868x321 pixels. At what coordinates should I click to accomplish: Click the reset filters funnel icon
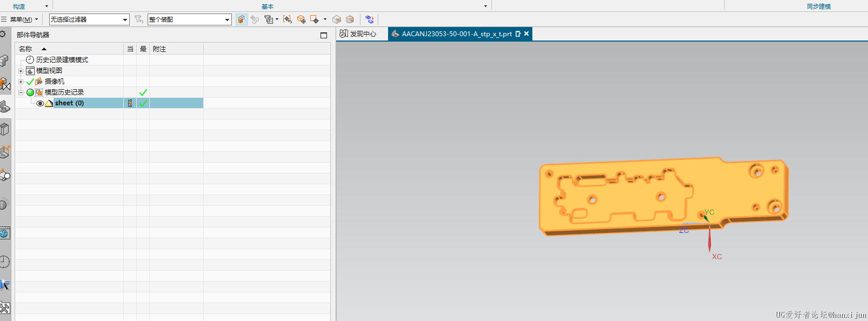tap(139, 19)
